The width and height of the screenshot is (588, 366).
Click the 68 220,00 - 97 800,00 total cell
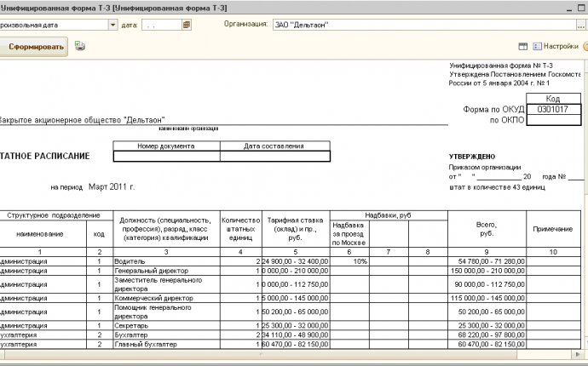[x=487, y=335]
